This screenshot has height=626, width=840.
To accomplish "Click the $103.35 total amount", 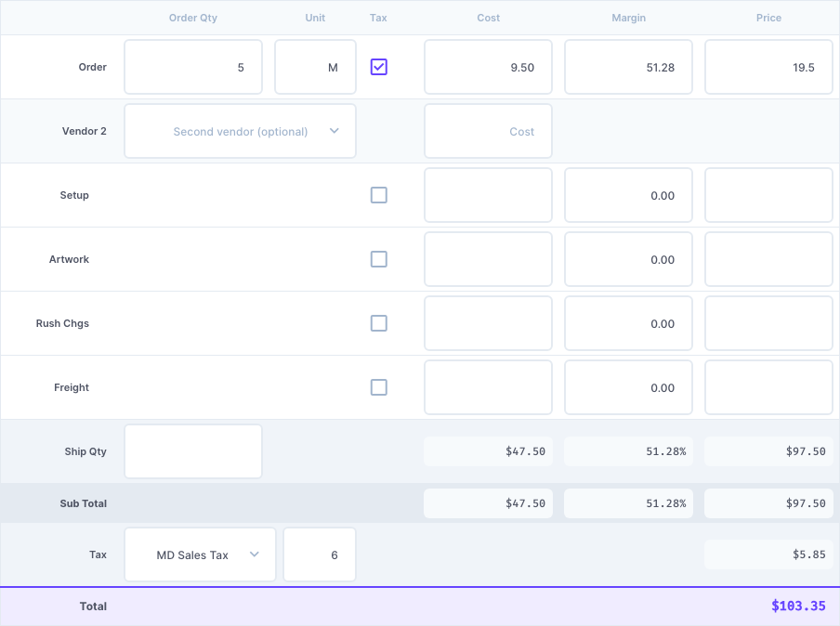I will coord(798,606).
